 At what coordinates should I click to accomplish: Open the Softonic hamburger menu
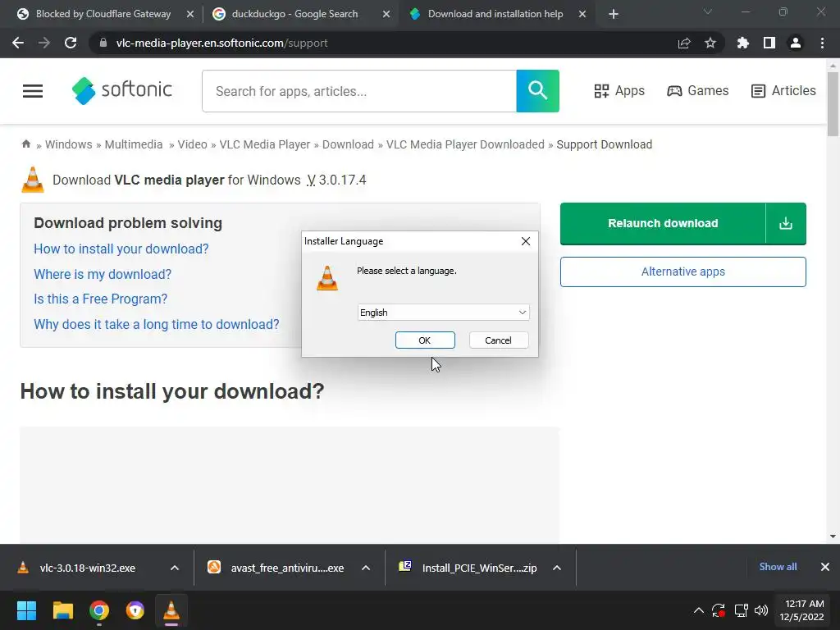point(33,91)
